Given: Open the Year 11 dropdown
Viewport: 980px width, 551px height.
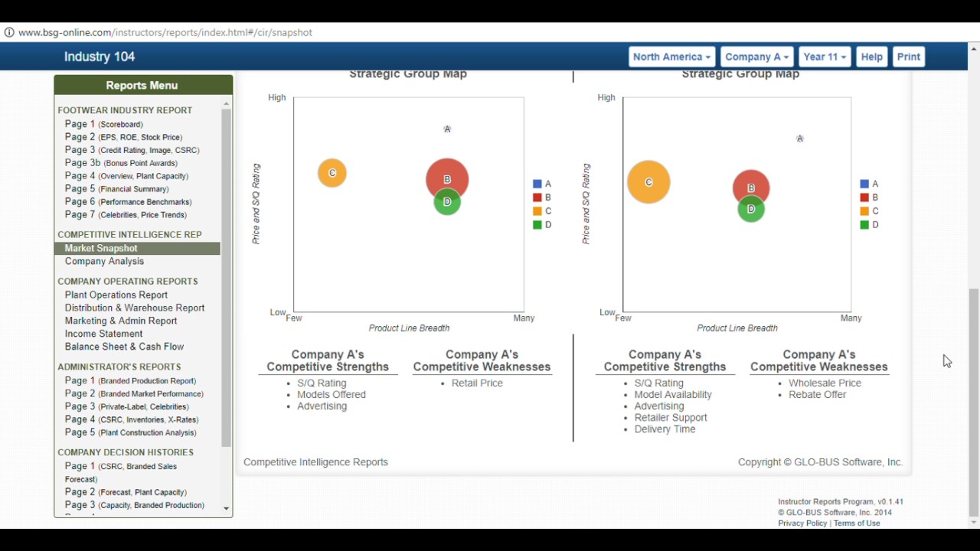Looking at the screenshot, I should pyautogui.click(x=825, y=57).
